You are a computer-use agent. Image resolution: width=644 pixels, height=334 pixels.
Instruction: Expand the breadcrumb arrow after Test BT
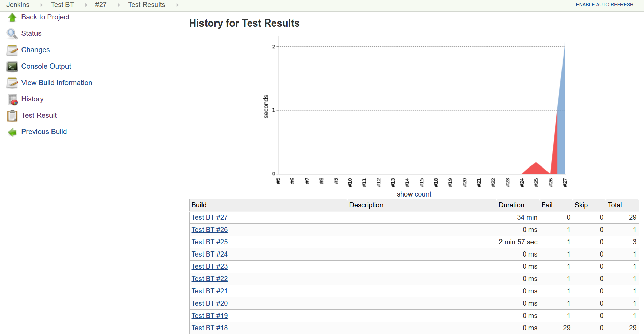coord(86,5)
